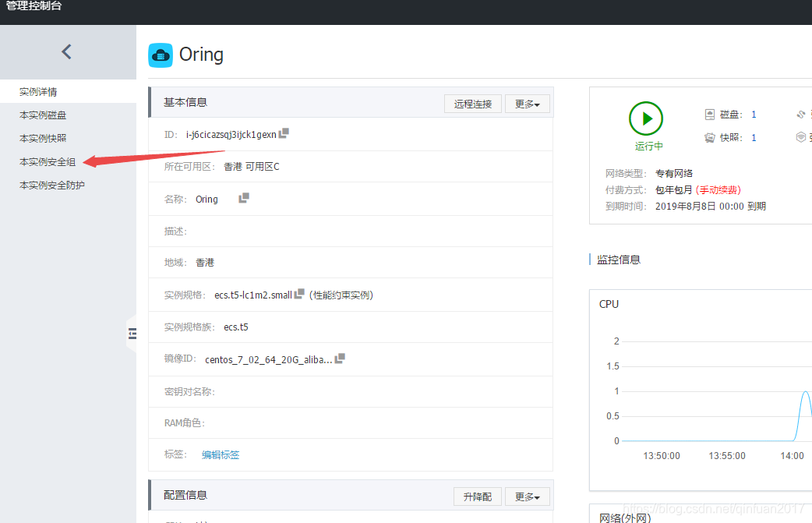Open 本实例快照 in the sidebar
The width and height of the screenshot is (812, 523).
[x=43, y=138]
